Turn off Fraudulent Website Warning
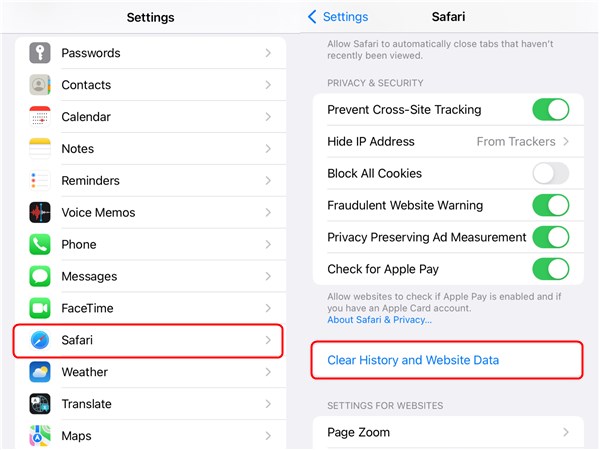 pyautogui.click(x=550, y=205)
